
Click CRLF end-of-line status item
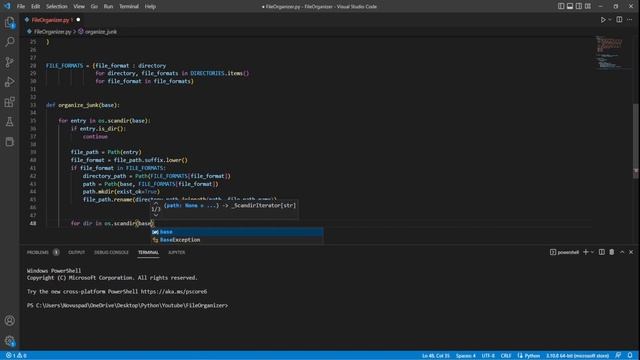[506, 356]
